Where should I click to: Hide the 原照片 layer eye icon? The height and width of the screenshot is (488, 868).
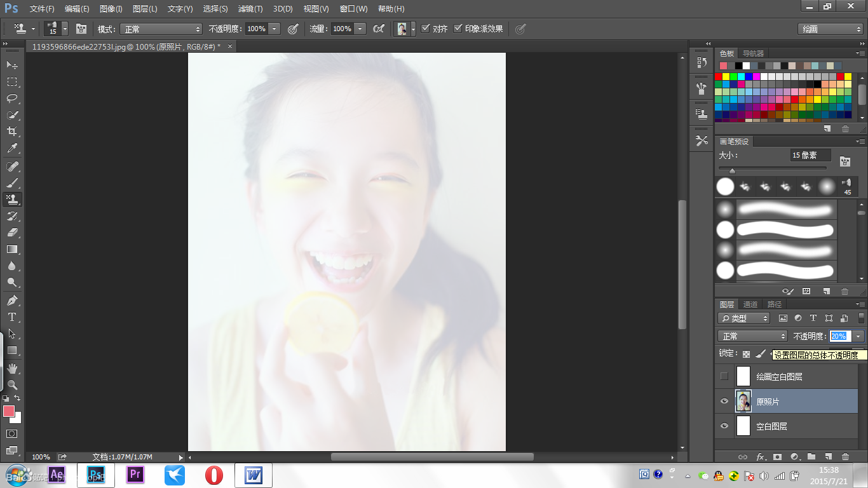[724, 402]
